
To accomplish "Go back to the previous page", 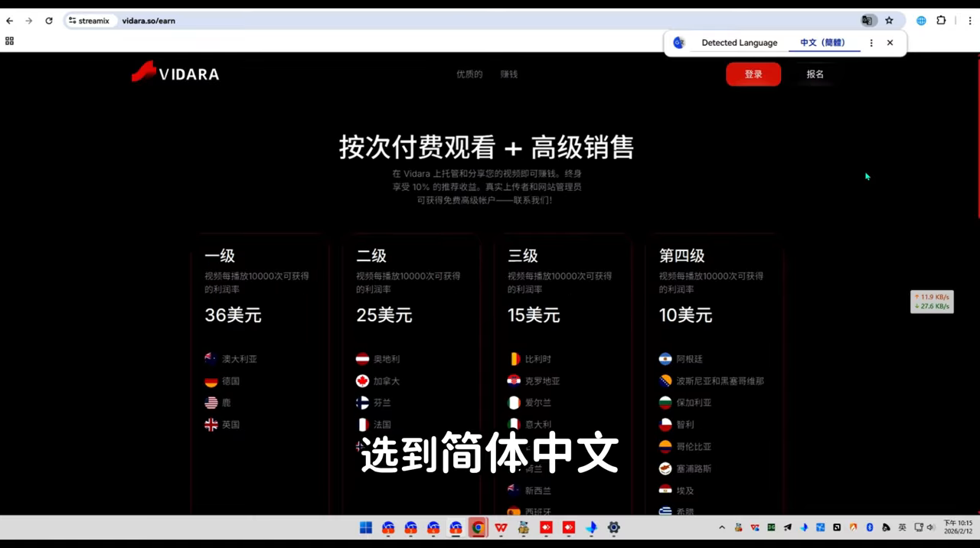I will [x=9, y=21].
